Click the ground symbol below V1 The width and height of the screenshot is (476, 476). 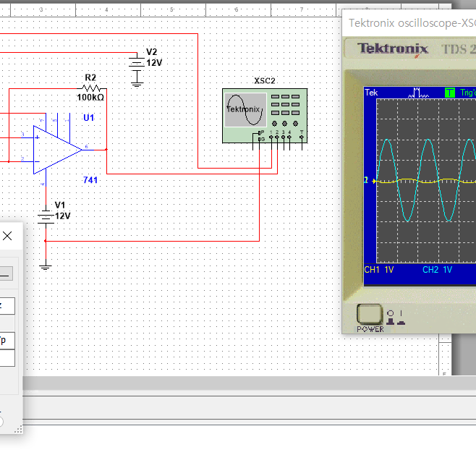(x=46, y=268)
